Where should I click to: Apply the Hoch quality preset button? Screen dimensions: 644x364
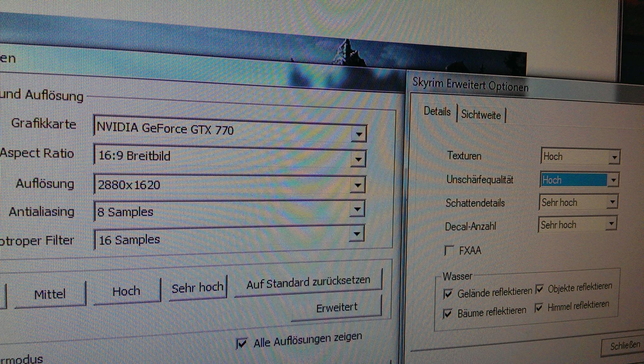(126, 291)
